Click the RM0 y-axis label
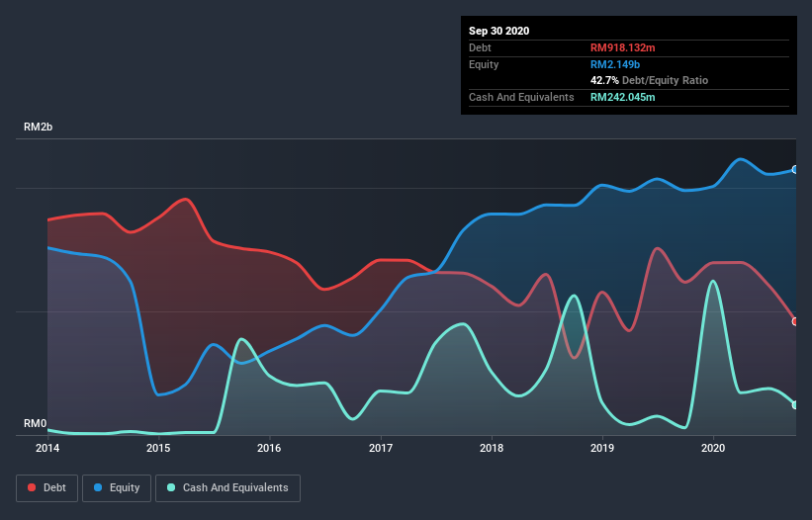 pos(36,423)
